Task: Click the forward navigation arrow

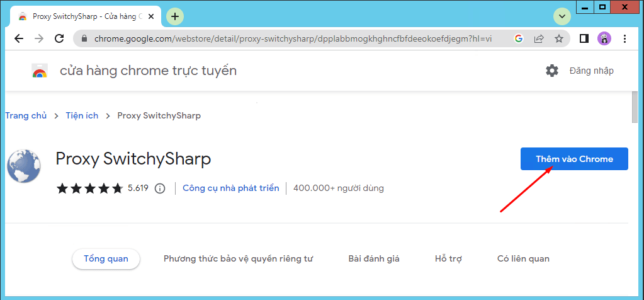Action: pos(39,38)
